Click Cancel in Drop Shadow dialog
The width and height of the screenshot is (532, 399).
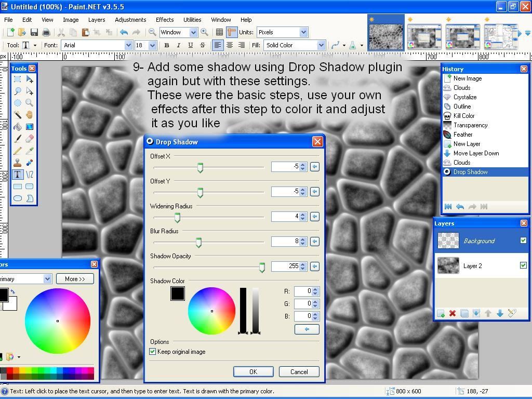point(299,371)
